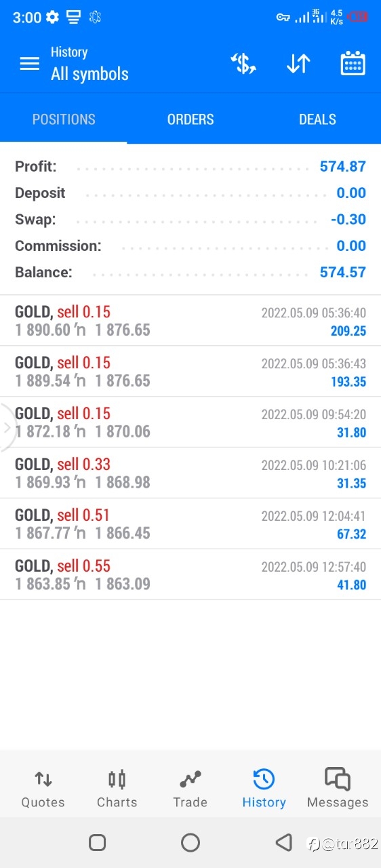Tap the Android home circle button
The height and width of the screenshot is (868, 381).
click(190, 842)
